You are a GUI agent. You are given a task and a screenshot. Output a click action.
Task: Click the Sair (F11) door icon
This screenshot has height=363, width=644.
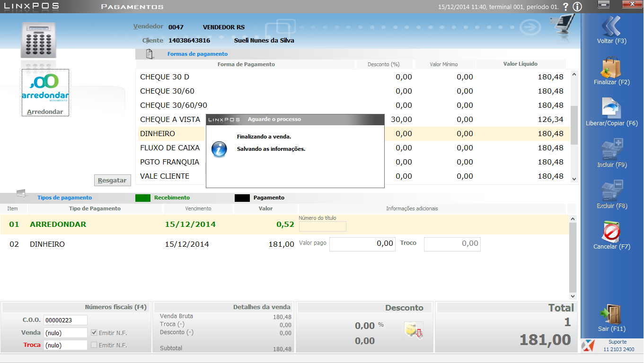pos(611,314)
